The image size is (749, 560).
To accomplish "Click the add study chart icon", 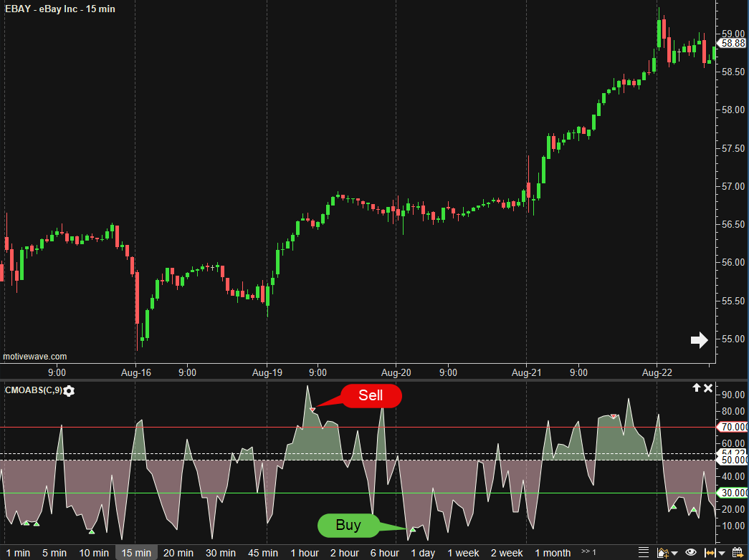I will coord(663,553).
